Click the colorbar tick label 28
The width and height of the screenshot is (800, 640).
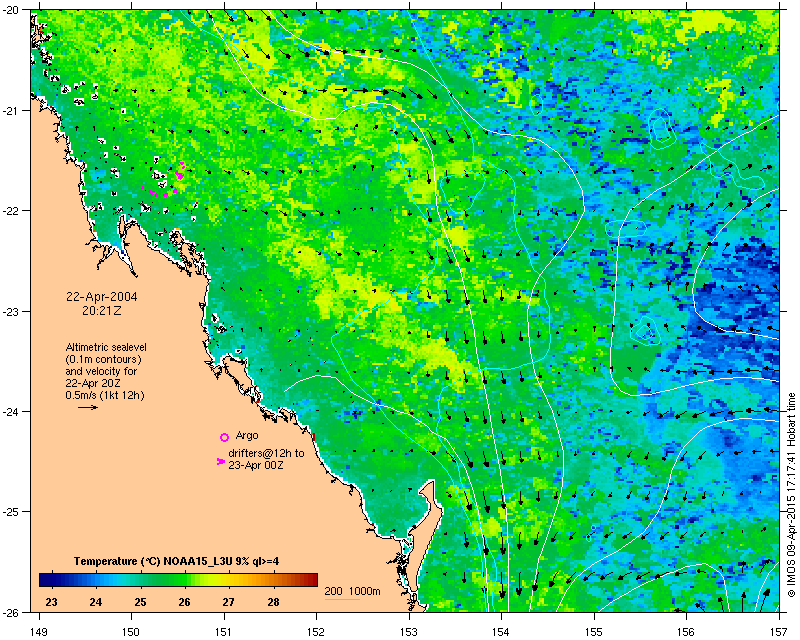(273, 602)
